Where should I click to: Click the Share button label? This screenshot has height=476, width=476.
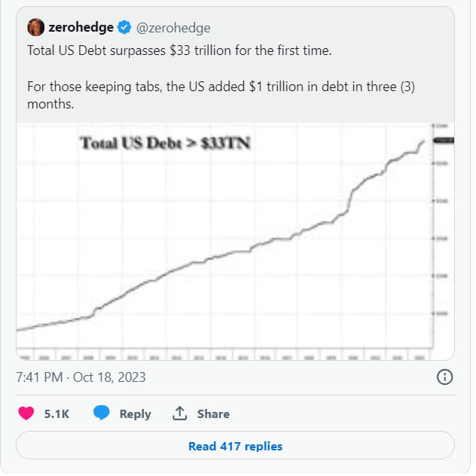click(213, 413)
